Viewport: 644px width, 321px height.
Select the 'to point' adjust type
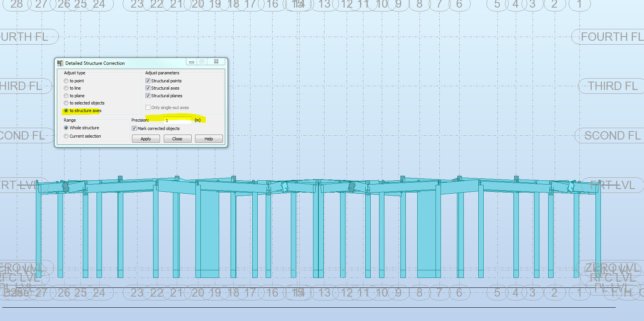click(66, 81)
